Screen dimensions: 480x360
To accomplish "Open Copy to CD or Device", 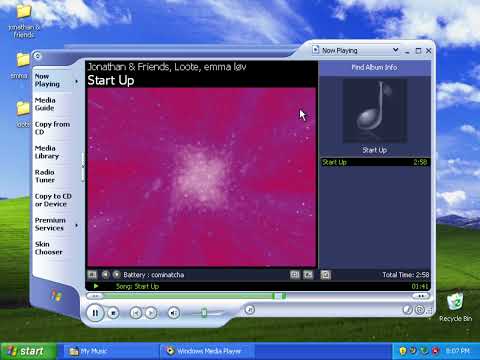I will (53, 200).
